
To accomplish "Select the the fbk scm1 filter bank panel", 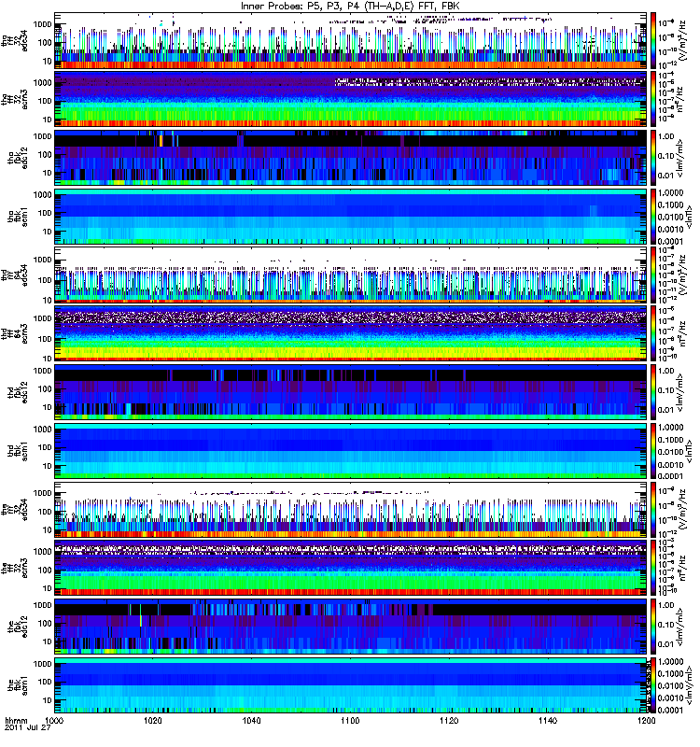I will coord(351,685).
